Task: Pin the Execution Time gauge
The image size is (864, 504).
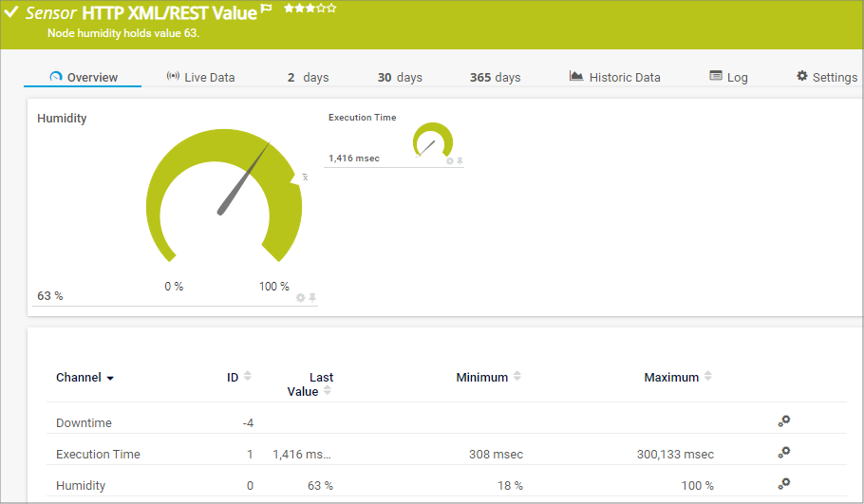Action: tap(460, 161)
